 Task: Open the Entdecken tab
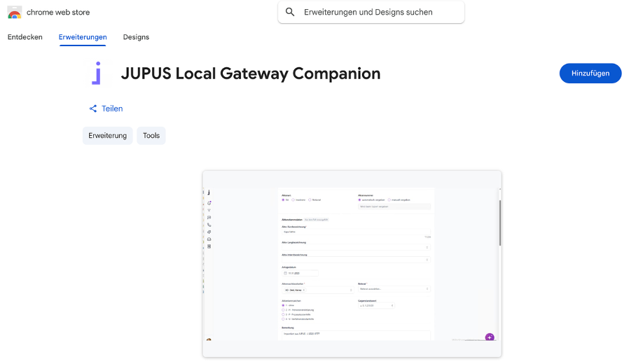tap(25, 37)
